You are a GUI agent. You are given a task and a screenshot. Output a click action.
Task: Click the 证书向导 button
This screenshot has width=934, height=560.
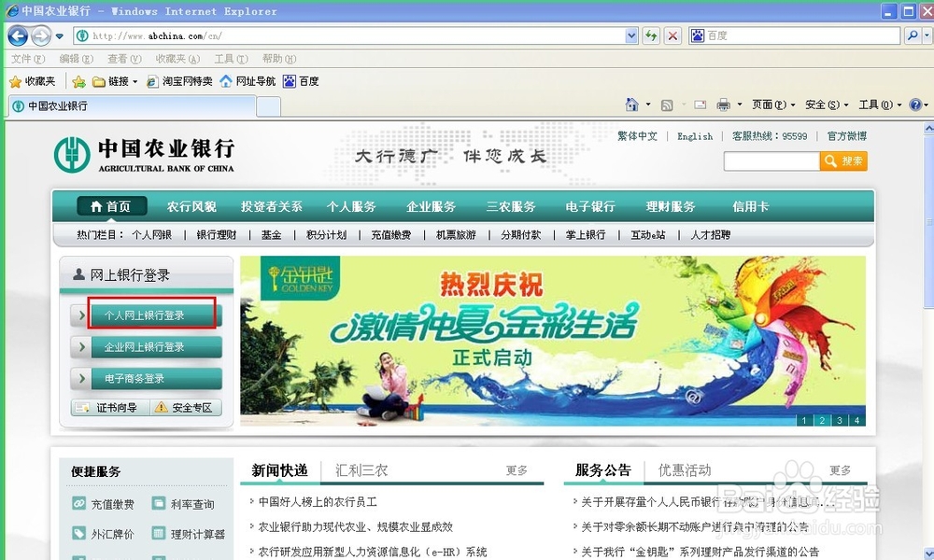coord(110,408)
